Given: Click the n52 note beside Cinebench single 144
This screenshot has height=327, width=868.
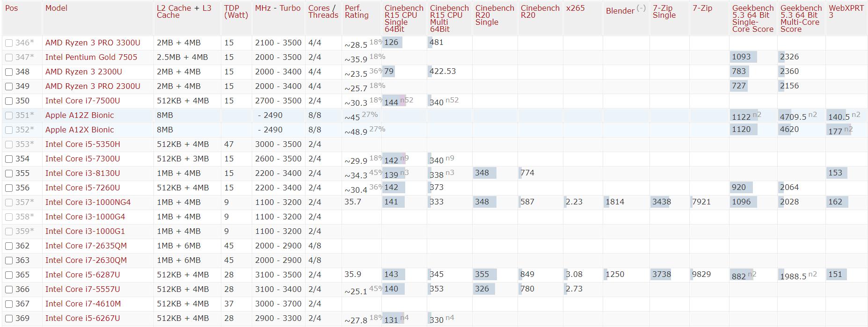Looking at the screenshot, I should [x=407, y=100].
